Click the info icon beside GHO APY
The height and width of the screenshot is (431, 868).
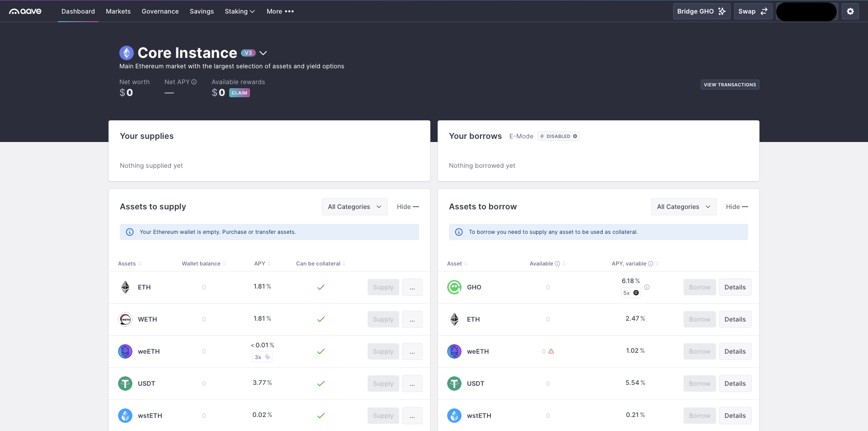point(647,287)
